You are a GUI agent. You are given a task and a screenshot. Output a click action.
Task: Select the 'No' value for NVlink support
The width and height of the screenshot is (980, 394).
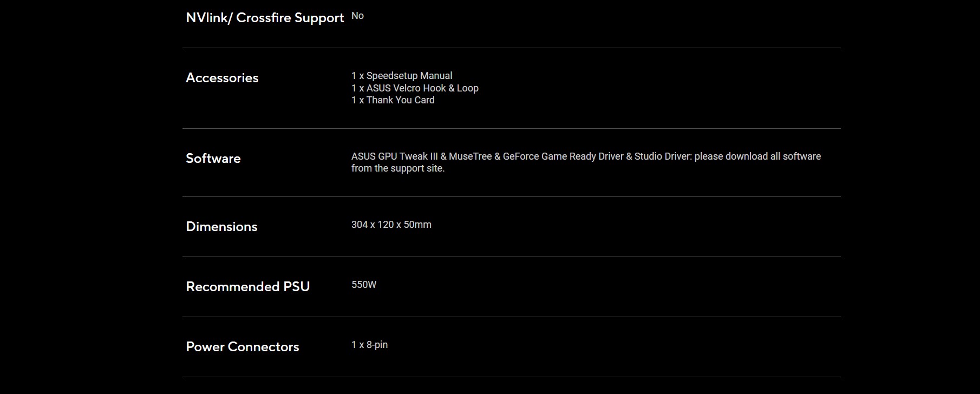357,16
